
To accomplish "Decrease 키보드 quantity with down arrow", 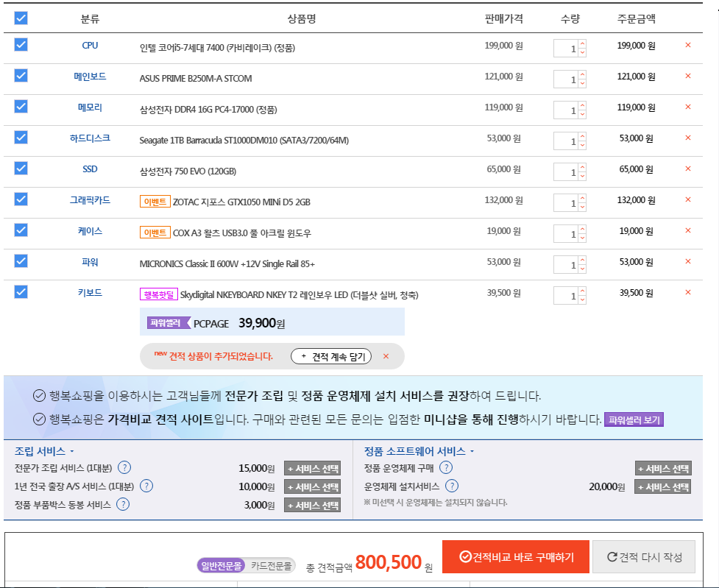I will click(582, 300).
